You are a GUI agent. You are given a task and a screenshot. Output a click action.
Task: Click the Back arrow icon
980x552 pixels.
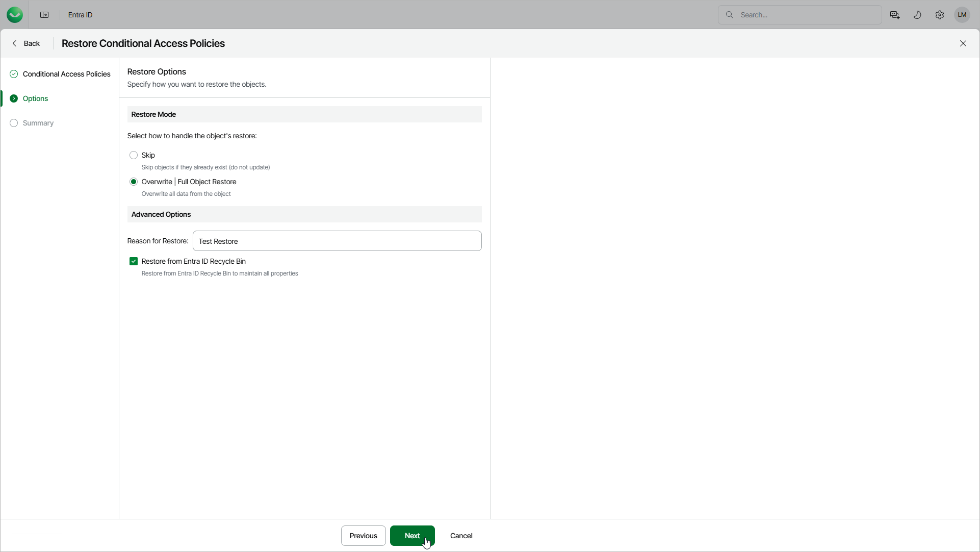[x=15, y=43]
